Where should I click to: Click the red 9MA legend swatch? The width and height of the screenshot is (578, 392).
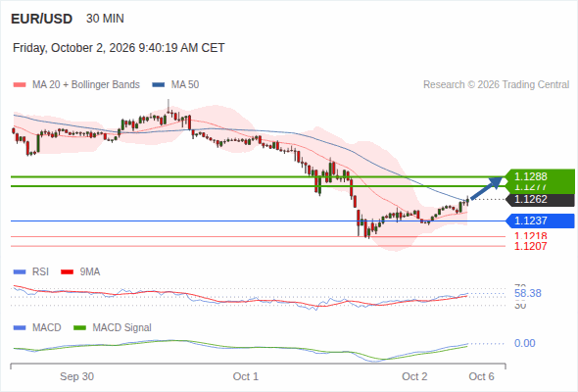(67, 272)
